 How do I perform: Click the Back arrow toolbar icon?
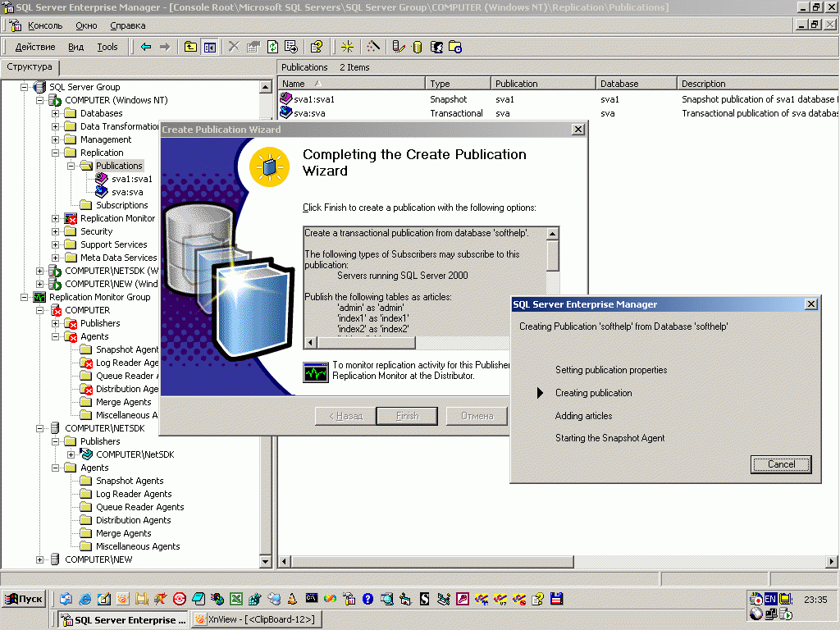(146, 47)
